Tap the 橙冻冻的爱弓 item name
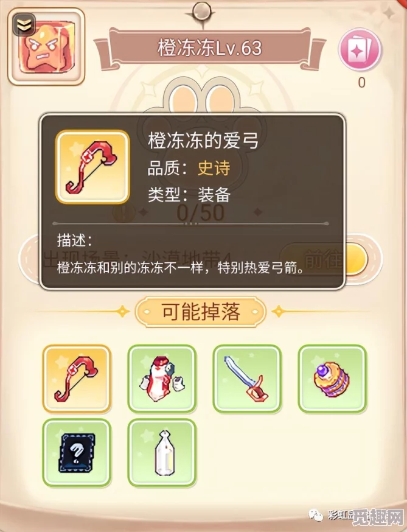Screen dimensions: 407x532 pyautogui.click(x=203, y=141)
